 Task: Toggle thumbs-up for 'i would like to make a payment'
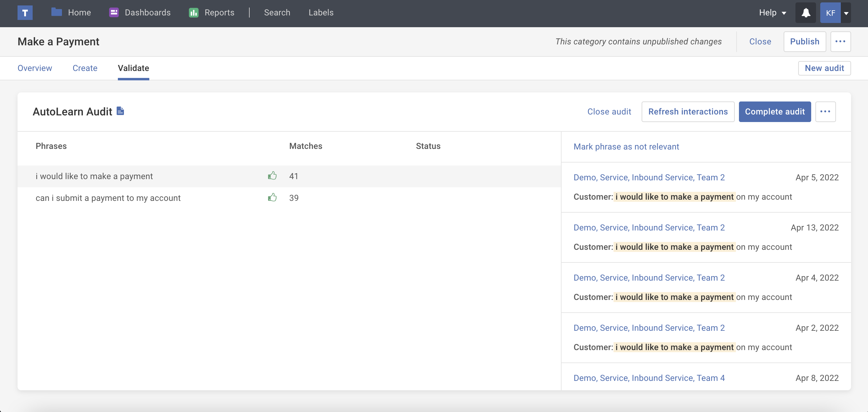point(272,176)
